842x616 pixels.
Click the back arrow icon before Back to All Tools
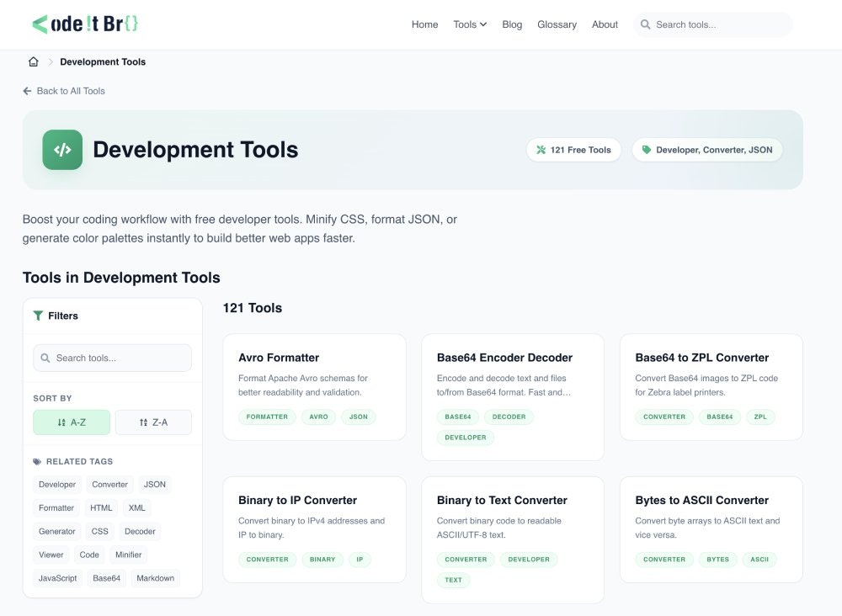(x=27, y=91)
